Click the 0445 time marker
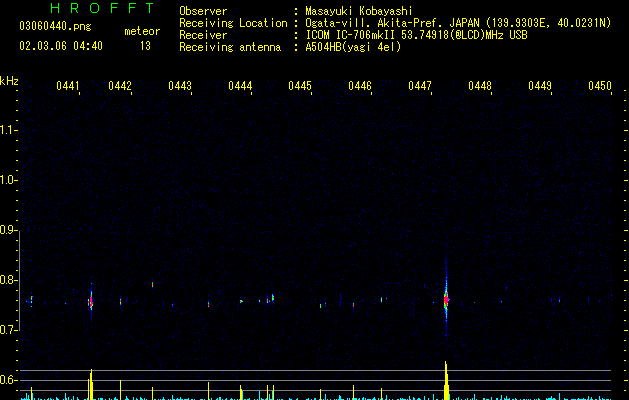Image resolution: width=629 pixels, height=400 pixels. click(x=300, y=86)
